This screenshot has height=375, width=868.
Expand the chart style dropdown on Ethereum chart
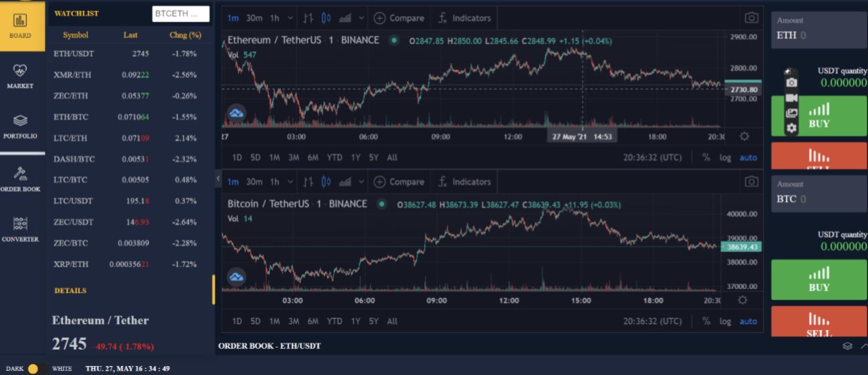click(x=361, y=18)
